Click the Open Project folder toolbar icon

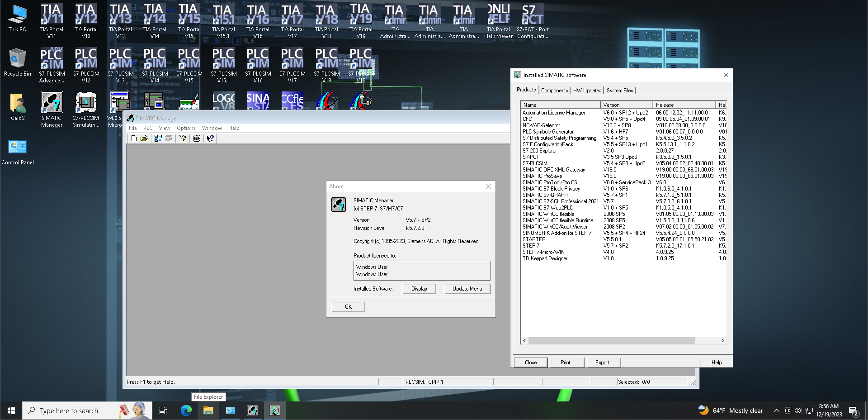tap(144, 138)
